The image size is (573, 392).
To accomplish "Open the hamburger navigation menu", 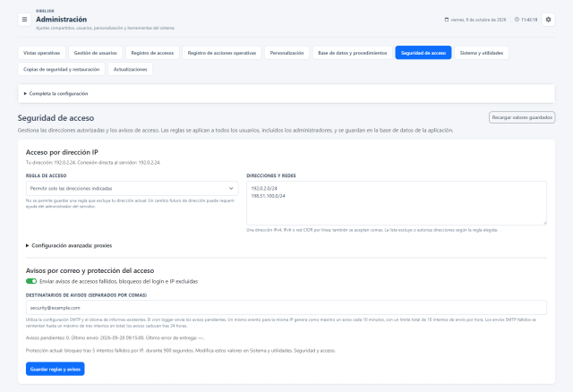I will [x=24, y=20].
